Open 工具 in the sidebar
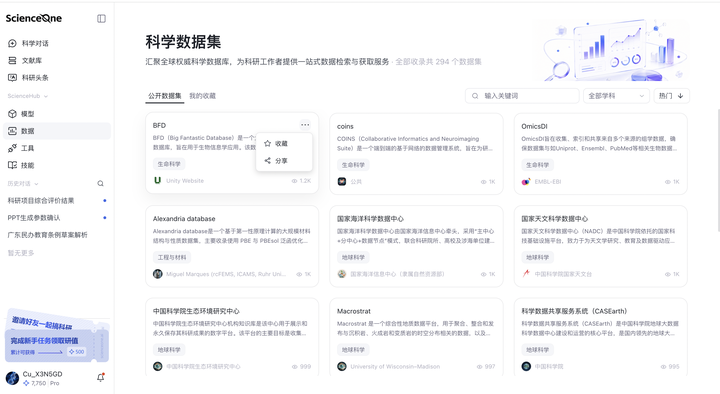Image resolution: width=720 pixels, height=394 pixels. coord(21,148)
